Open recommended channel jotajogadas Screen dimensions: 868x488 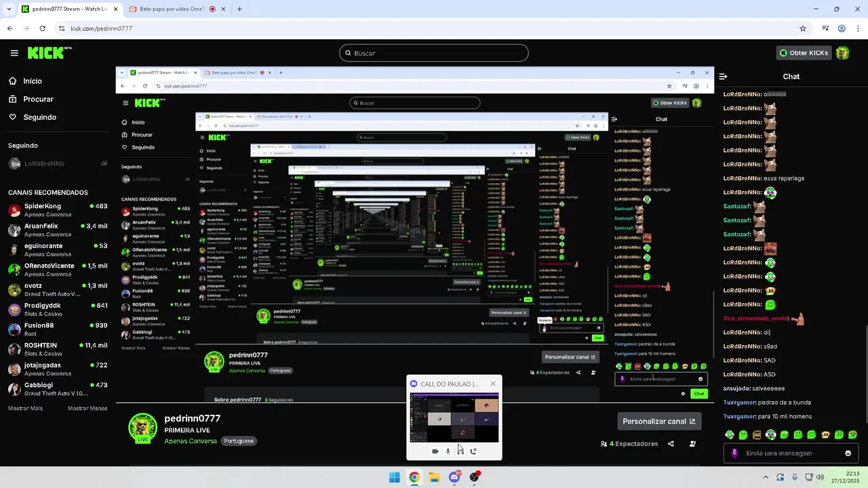[58, 369]
